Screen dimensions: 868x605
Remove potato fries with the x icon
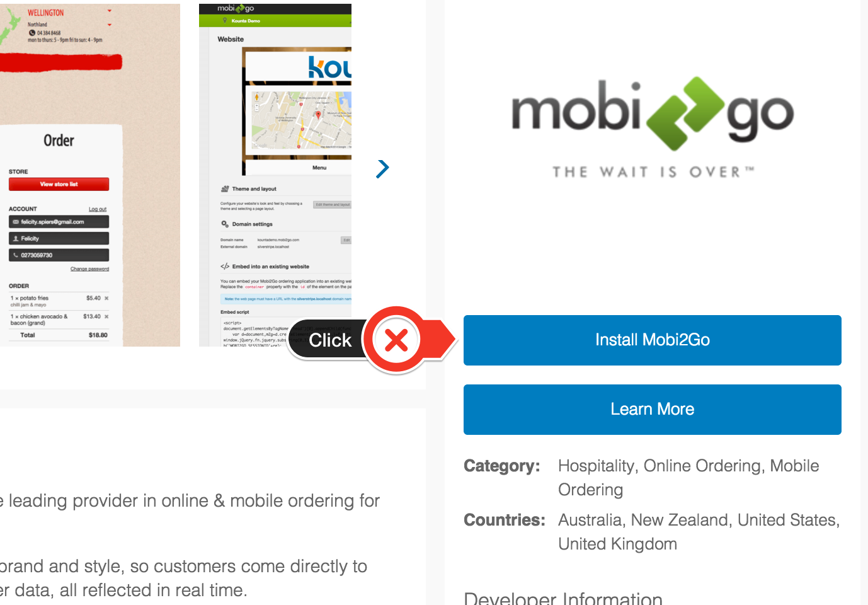(x=106, y=298)
